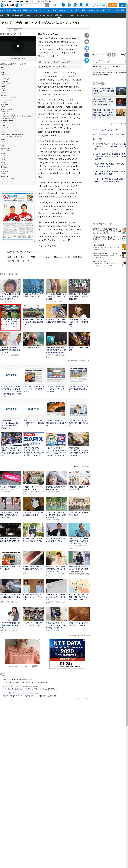Open the サイエンス navigation tab
The image size is (128, 868).
33,10
